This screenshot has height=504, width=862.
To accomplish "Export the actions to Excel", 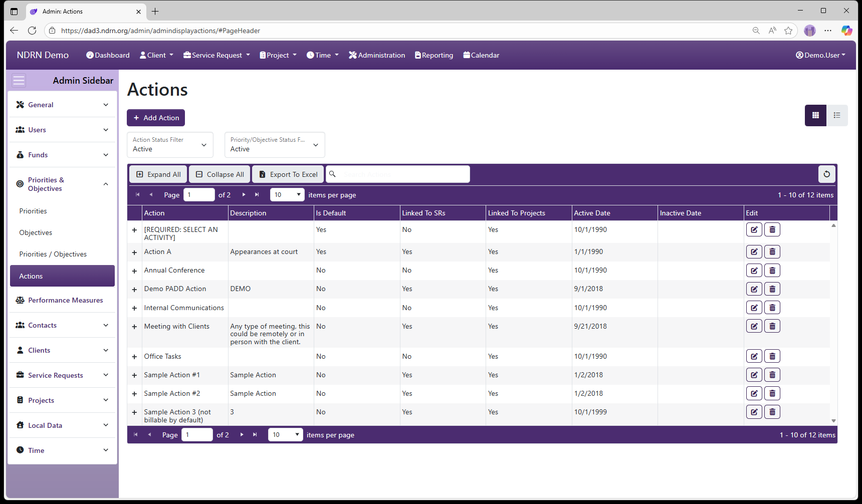I will point(288,174).
